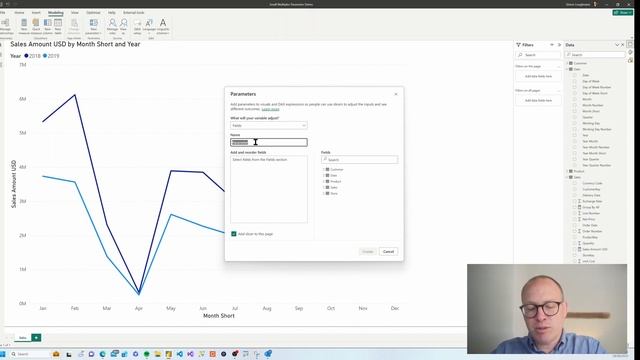The height and width of the screenshot is (360, 640).
Task: Open the External tools tab
Action: point(133,13)
